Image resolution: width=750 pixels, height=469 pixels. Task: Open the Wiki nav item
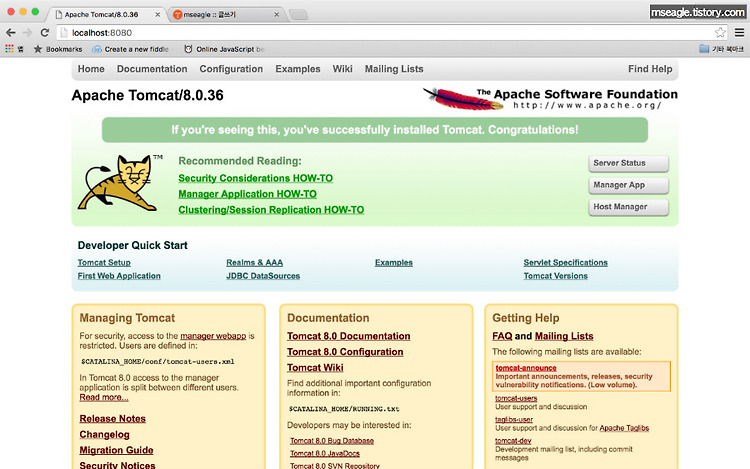coord(342,69)
